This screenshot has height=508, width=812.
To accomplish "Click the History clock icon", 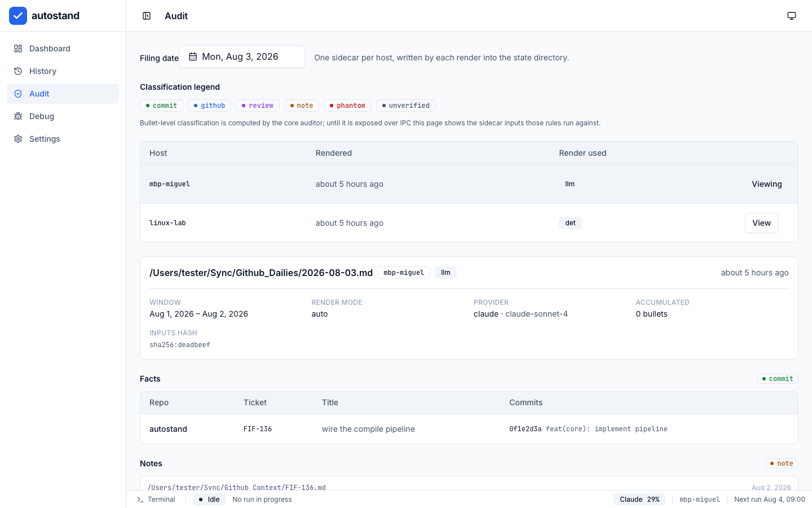I will click(x=18, y=71).
